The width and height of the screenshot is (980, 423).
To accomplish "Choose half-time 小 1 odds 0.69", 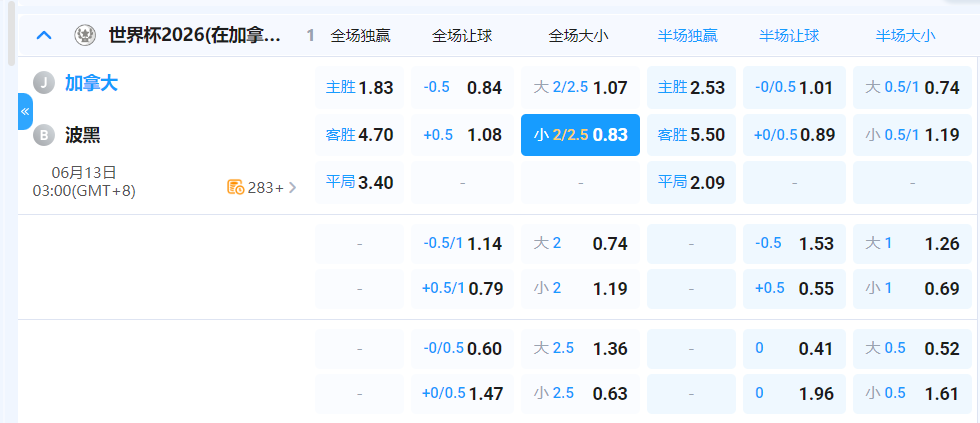I will click(912, 289).
